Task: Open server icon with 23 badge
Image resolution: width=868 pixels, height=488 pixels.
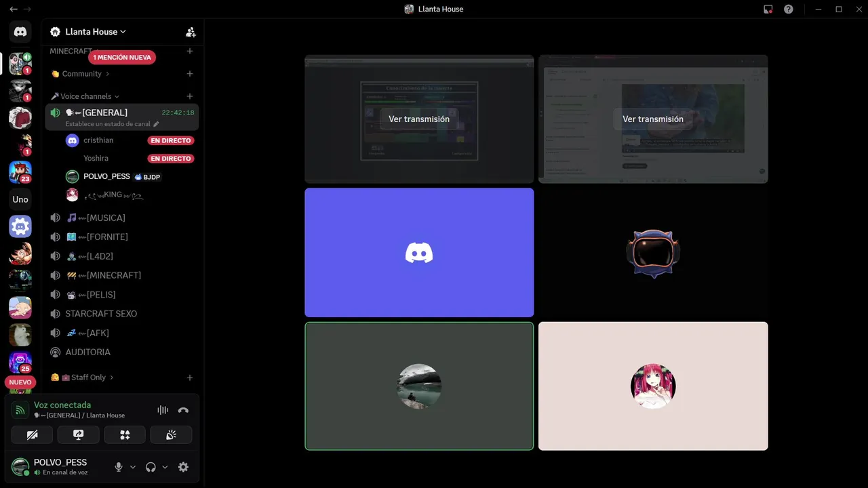Action: pos(20,172)
